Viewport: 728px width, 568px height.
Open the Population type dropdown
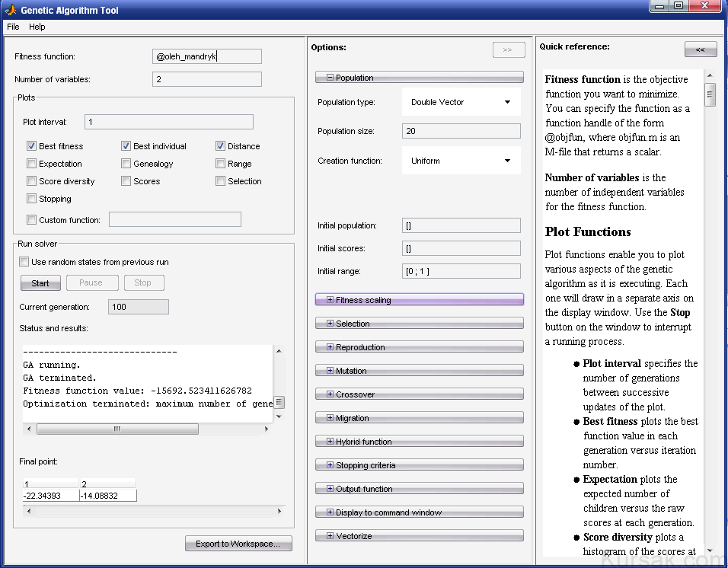pyautogui.click(x=461, y=102)
